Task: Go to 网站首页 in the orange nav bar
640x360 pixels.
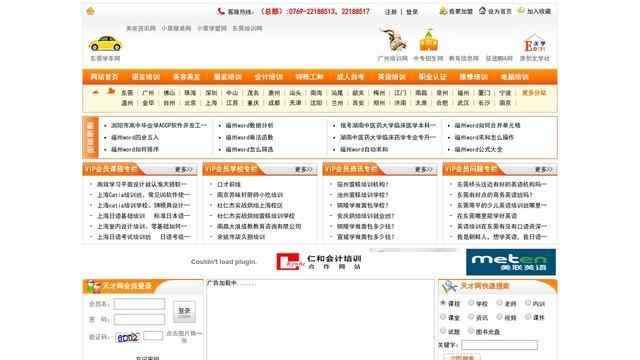Action: 104,77
